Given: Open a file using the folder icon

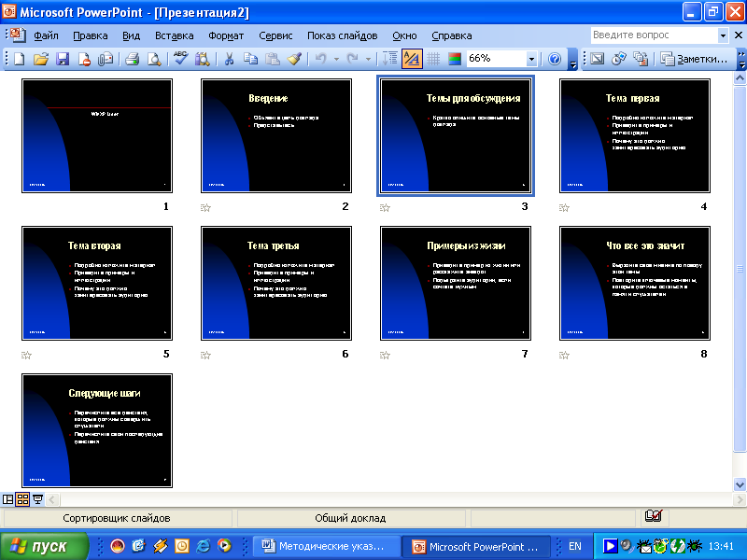Looking at the screenshot, I should point(41,59).
